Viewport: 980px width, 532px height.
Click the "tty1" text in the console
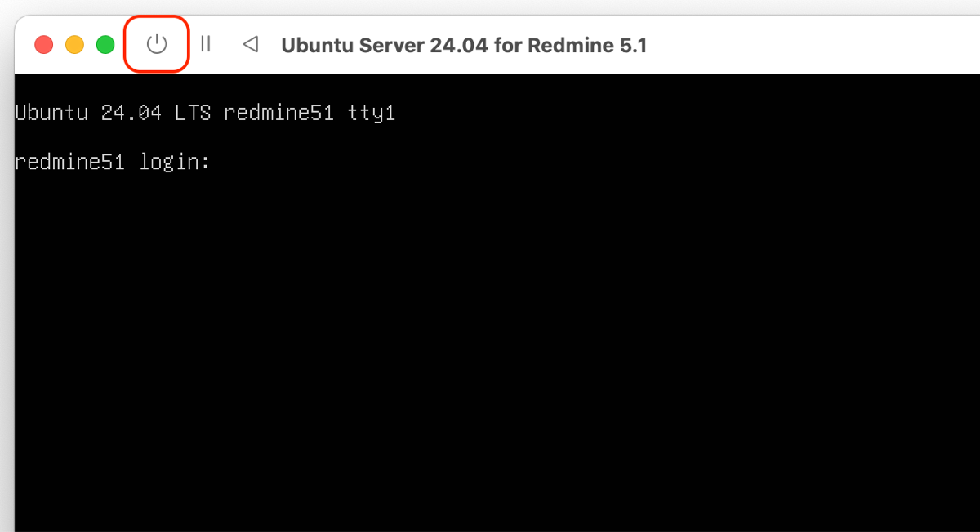(x=372, y=113)
